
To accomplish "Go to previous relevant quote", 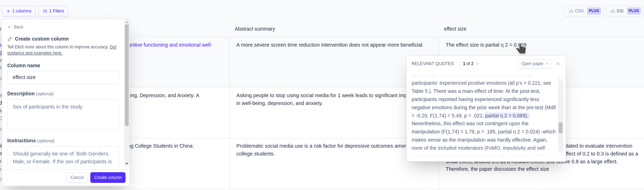I will (x=459, y=64).
